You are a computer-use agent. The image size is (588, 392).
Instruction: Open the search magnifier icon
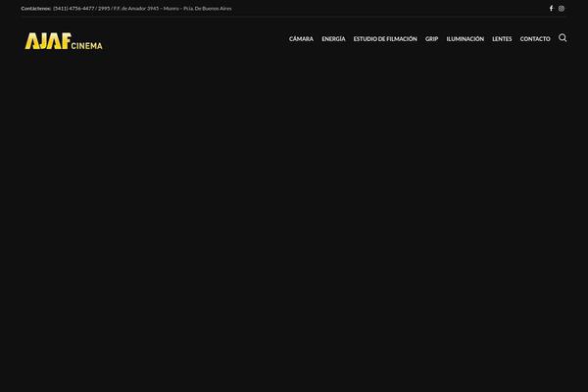[x=563, y=38]
